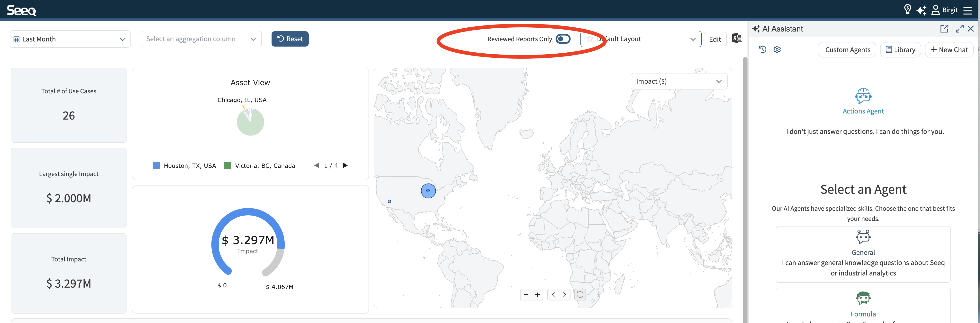This screenshot has width=980, height=323.
Task: Open the aggregation column dropdown
Action: (201, 39)
